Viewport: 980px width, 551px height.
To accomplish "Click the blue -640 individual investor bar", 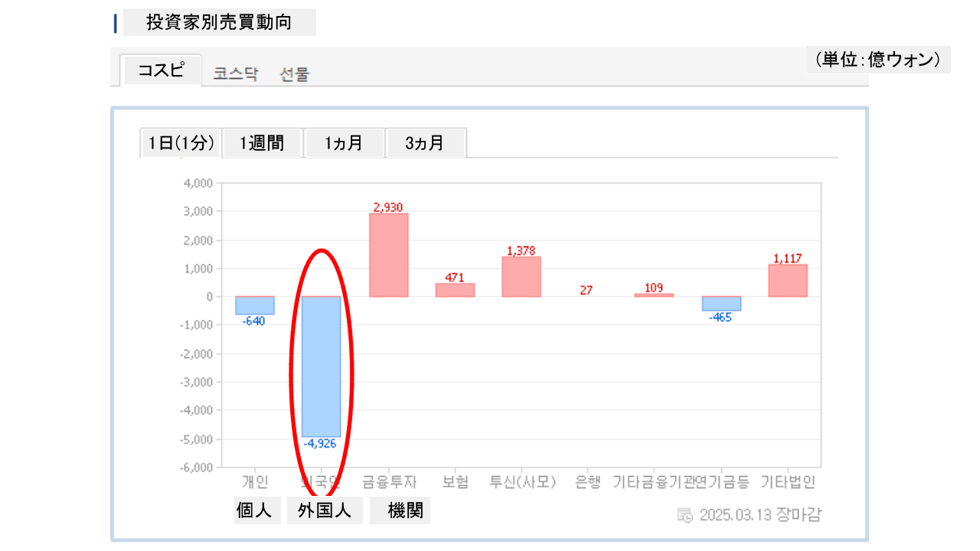I will tap(254, 305).
